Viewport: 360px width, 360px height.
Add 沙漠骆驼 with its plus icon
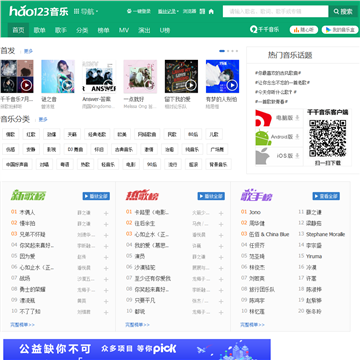tap(221, 268)
